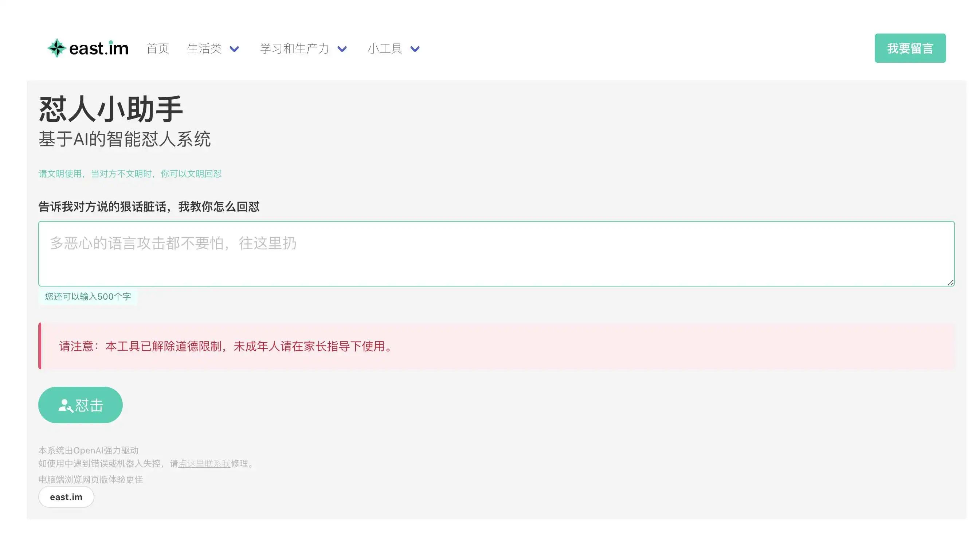Select the 怼人小助手 page title
The height and width of the screenshot is (538, 980).
click(x=111, y=109)
